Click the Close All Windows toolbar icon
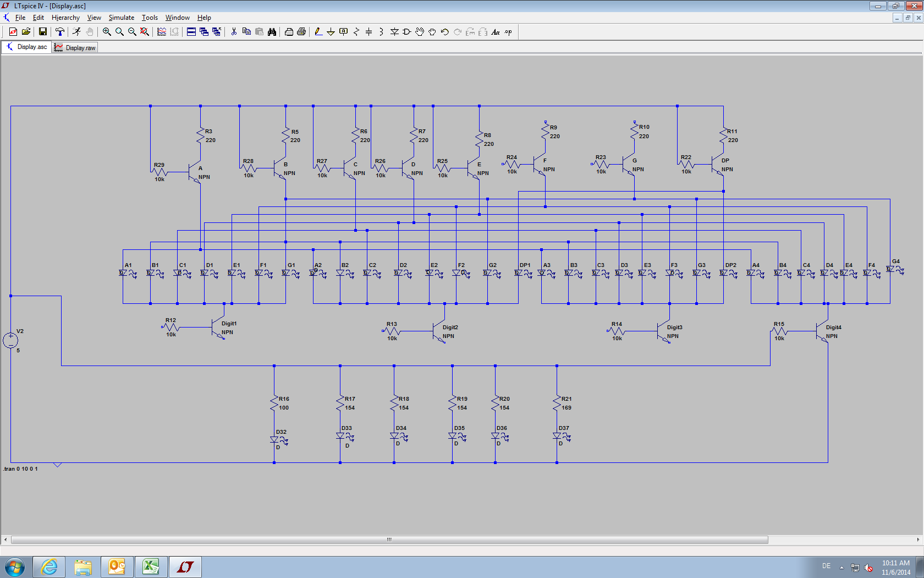This screenshot has height=578, width=924. [x=217, y=32]
